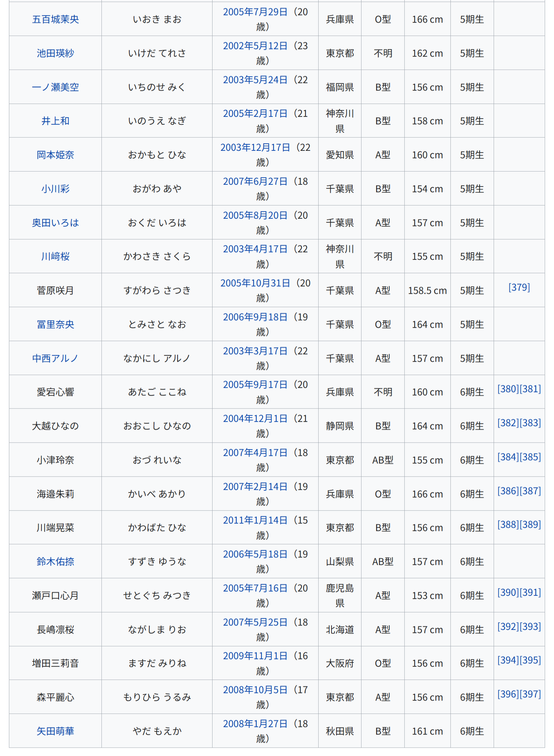Open the 奥田いろは article link
Screen dimensions: 554x756
55,223
